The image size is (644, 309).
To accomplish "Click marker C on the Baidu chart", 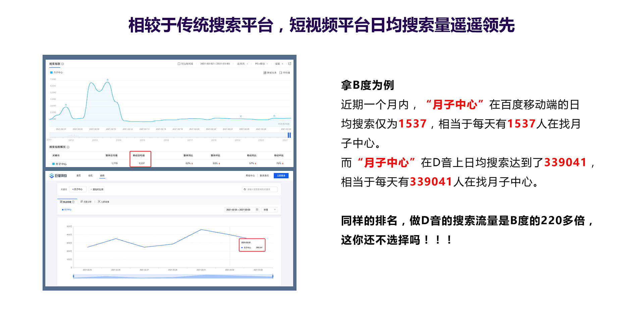I will click(x=241, y=116).
